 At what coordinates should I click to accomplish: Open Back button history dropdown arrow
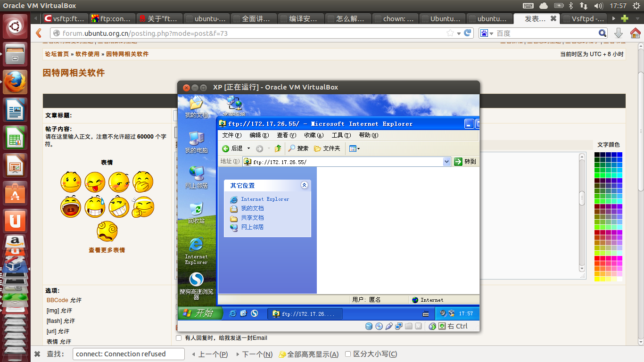tap(248, 148)
